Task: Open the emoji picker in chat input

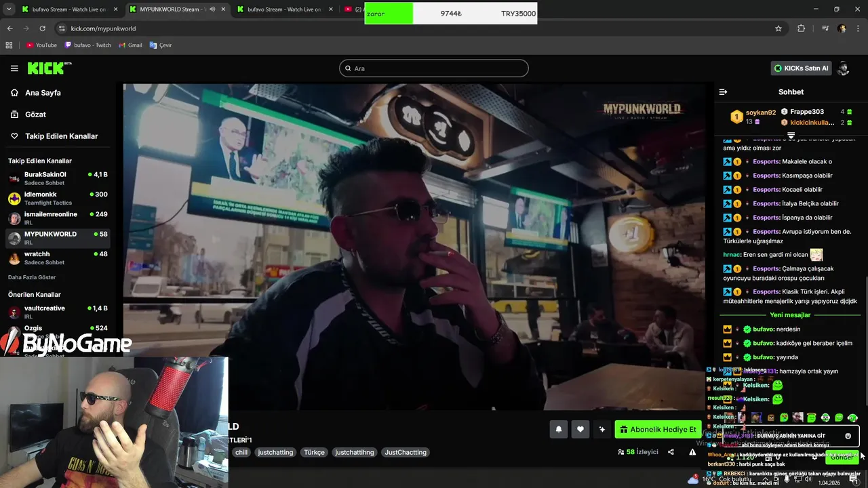Action: point(848,436)
